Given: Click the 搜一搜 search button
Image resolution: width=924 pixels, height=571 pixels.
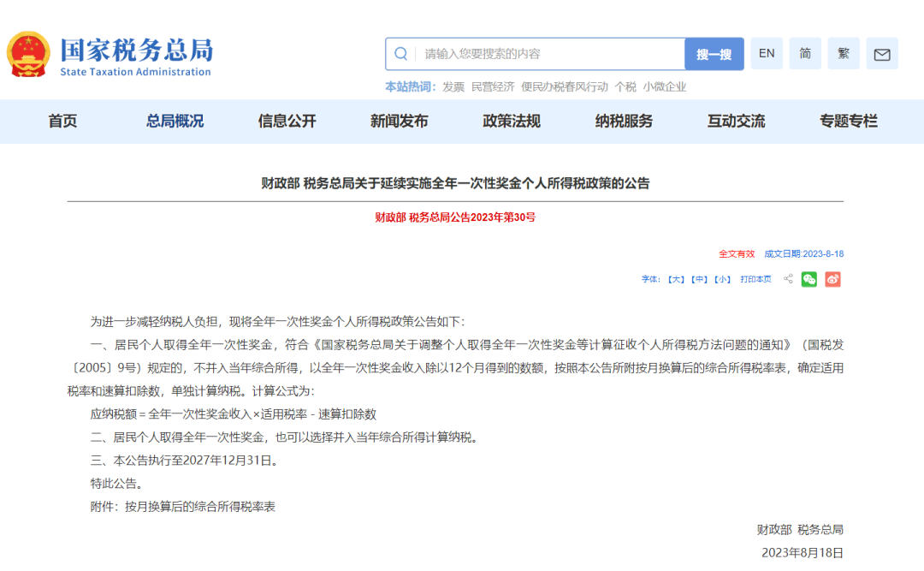Looking at the screenshot, I should 714,54.
